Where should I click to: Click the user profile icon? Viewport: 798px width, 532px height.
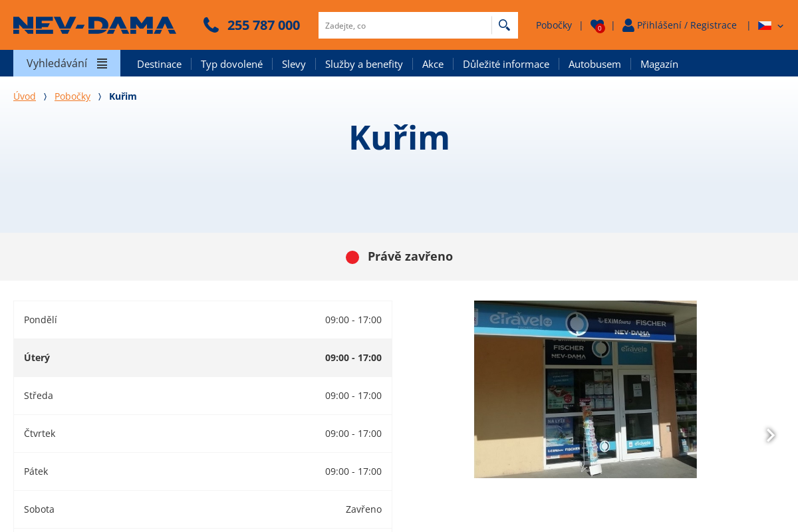628,25
